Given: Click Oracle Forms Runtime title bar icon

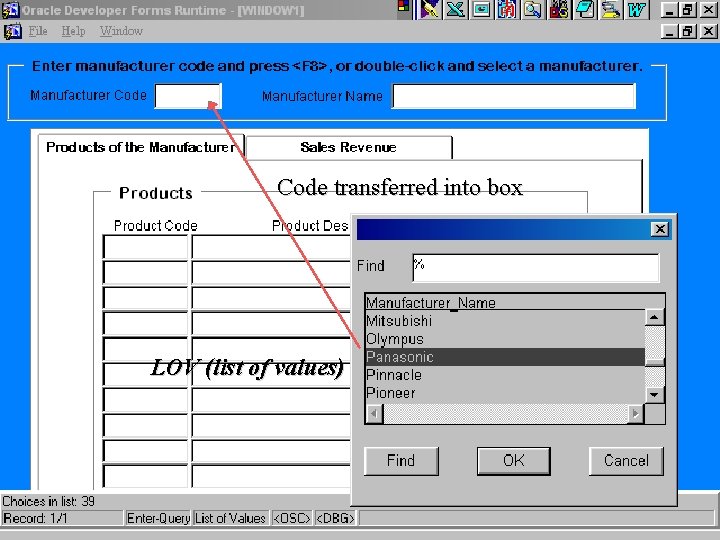Looking at the screenshot, I should (10, 9).
